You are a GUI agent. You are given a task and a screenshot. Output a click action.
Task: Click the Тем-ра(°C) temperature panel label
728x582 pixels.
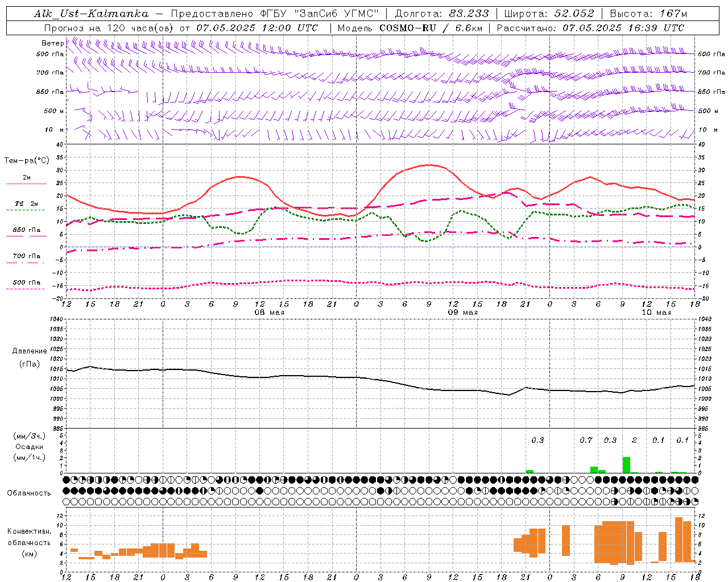pyautogui.click(x=27, y=161)
